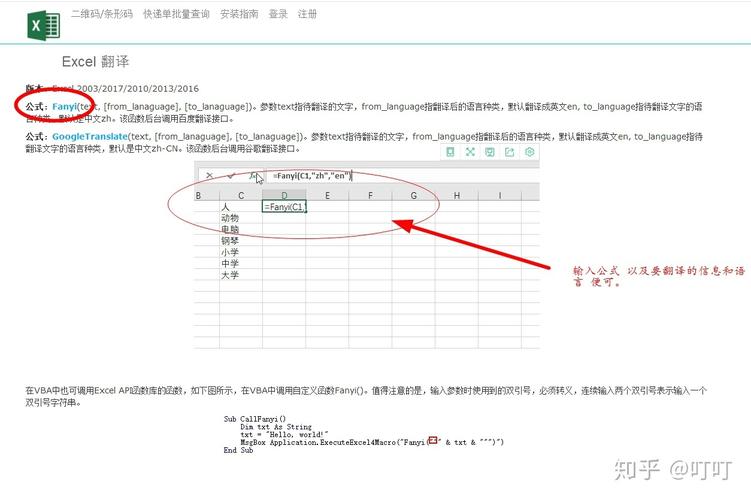The width and height of the screenshot is (751, 500).
Task: Select column header F
Action: 370,195
